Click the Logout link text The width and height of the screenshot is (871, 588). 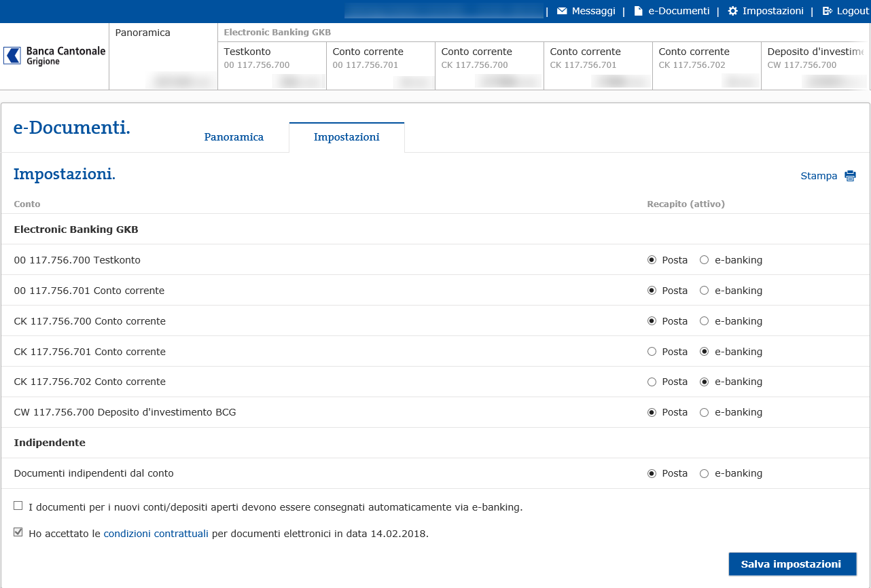point(853,11)
